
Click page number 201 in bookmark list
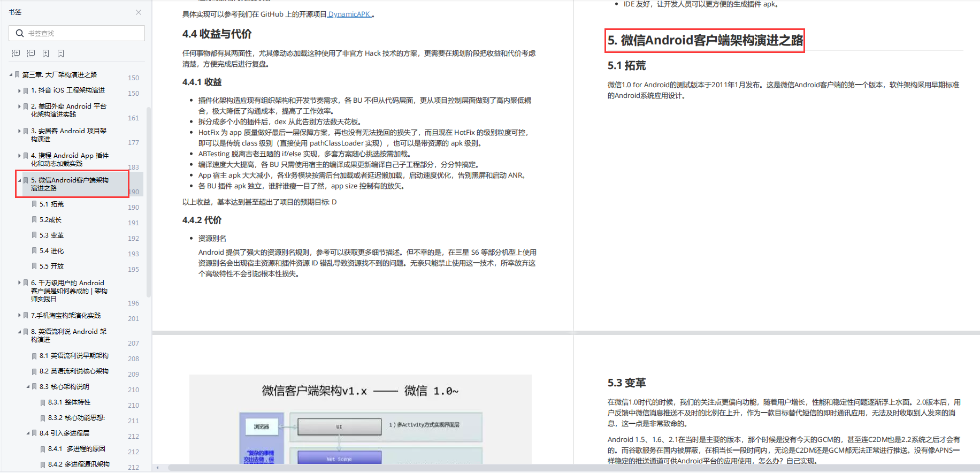point(133,319)
